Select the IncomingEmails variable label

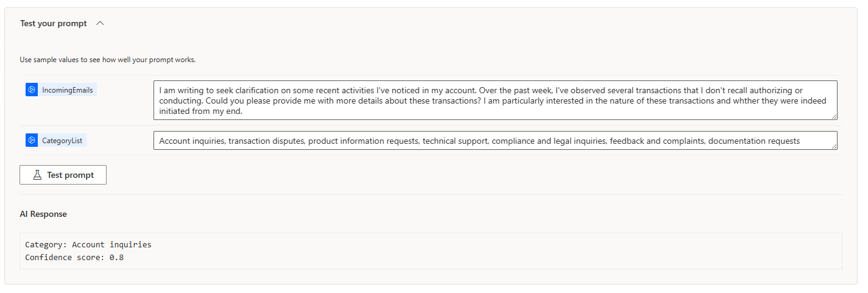(68, 90)
